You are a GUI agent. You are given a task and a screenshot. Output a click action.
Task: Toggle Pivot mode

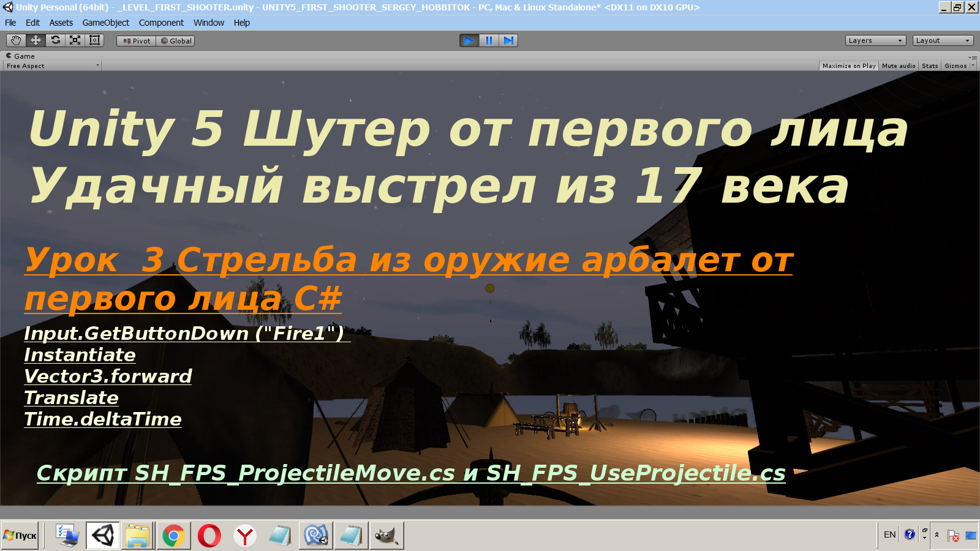(136, 40)
